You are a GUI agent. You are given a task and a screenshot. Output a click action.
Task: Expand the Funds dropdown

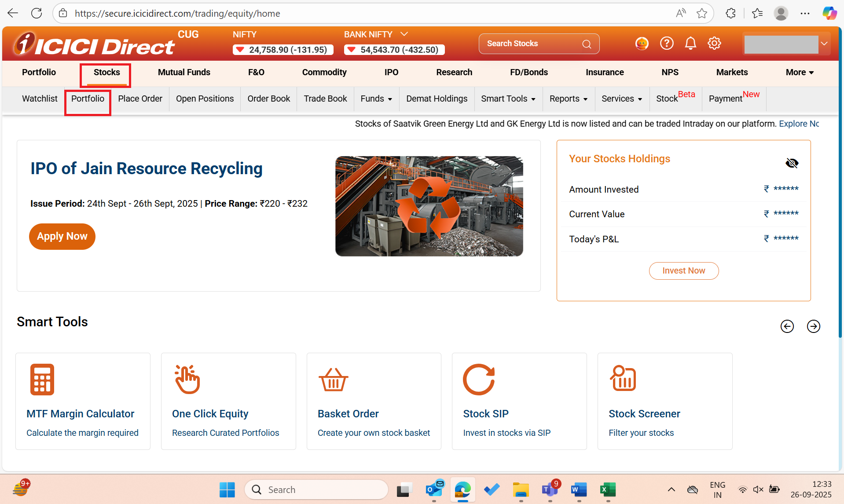point(376,99)
